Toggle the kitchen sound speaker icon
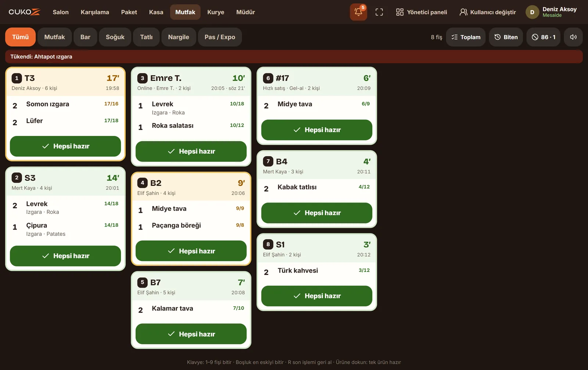Viewport: 588px width, 370px height. pos(573,37)
